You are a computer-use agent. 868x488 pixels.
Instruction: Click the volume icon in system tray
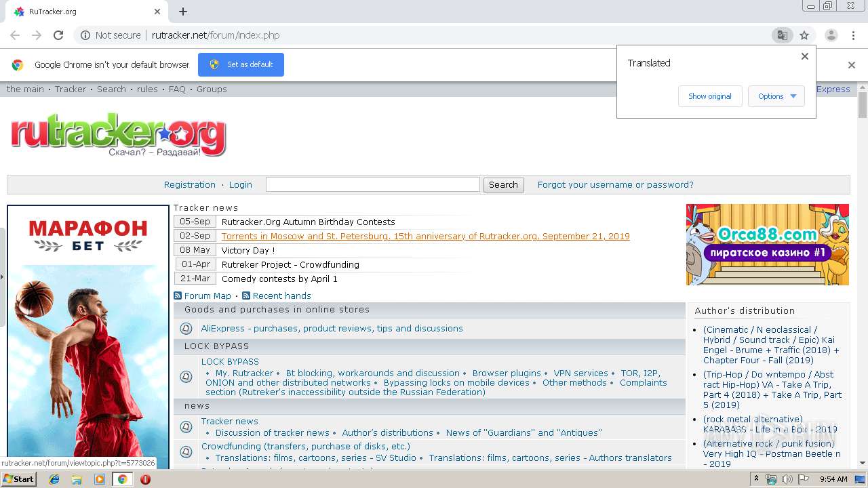coord(787,479)
